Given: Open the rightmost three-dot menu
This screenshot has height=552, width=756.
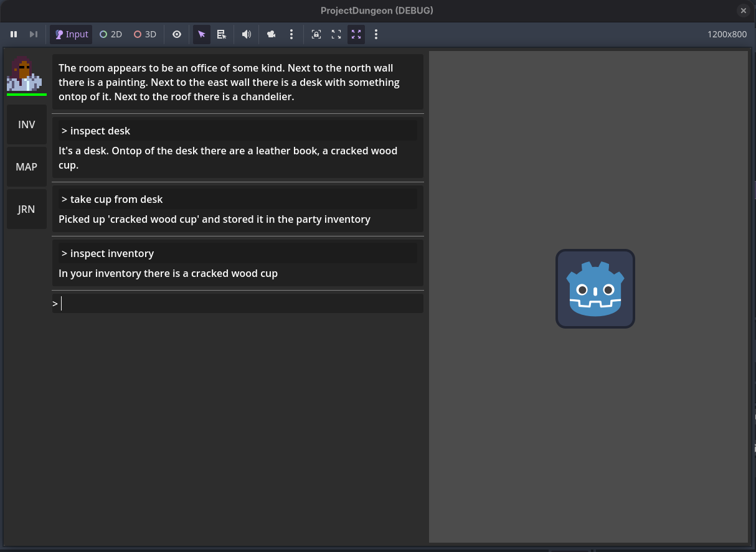Looking at the screenshot, I should tap(376, 34).
